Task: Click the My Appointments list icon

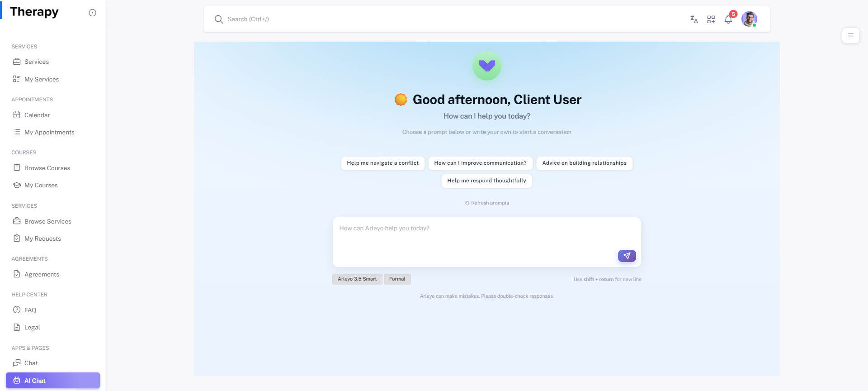Action: [x=17, y=132]
